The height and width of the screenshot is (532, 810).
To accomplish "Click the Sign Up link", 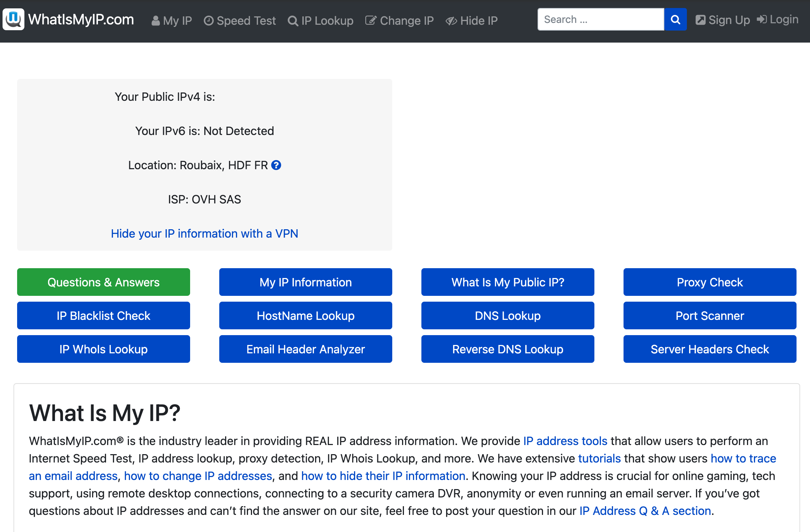I will click(723, 20).
